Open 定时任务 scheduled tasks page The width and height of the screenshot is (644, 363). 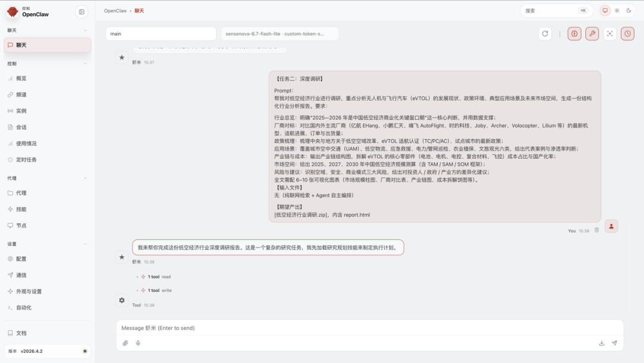click(x=48, y=160)
